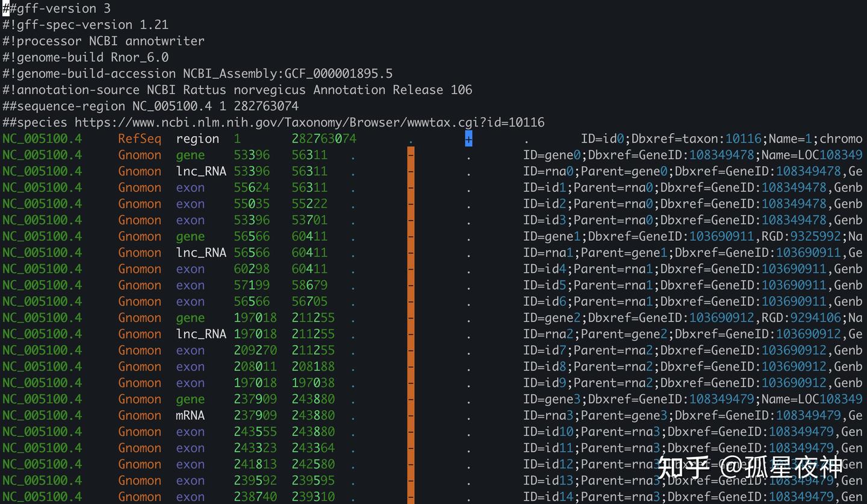This screenshot has width=867, height=504.
Task: Select the "##sequence-region NC_005100.4" line
Action: (x=151, y=106)
